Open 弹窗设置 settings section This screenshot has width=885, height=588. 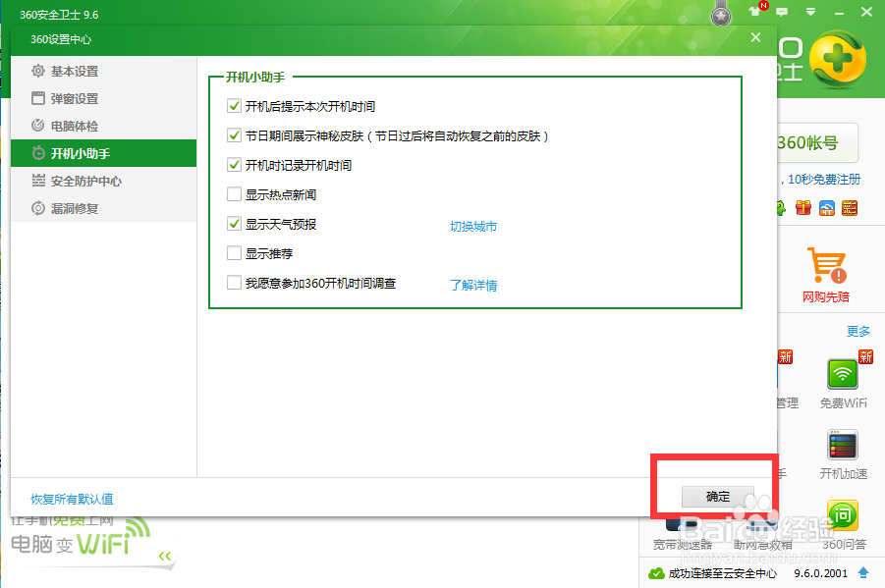pyautogui.click(x=103, y=99)
